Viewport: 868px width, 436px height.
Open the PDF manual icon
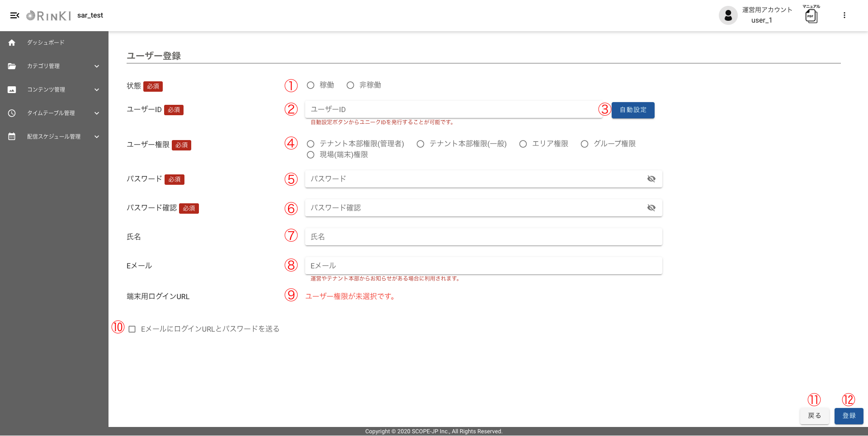point(811,16)
